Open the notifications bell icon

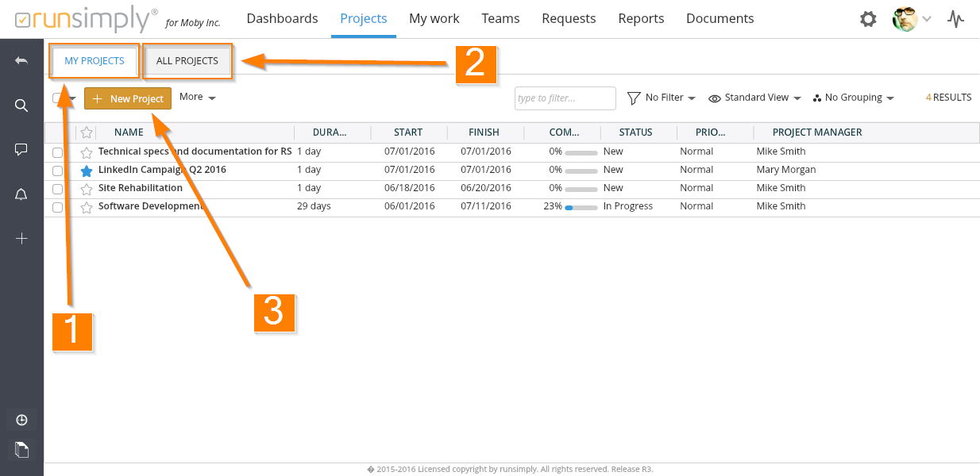click(21, 194)
